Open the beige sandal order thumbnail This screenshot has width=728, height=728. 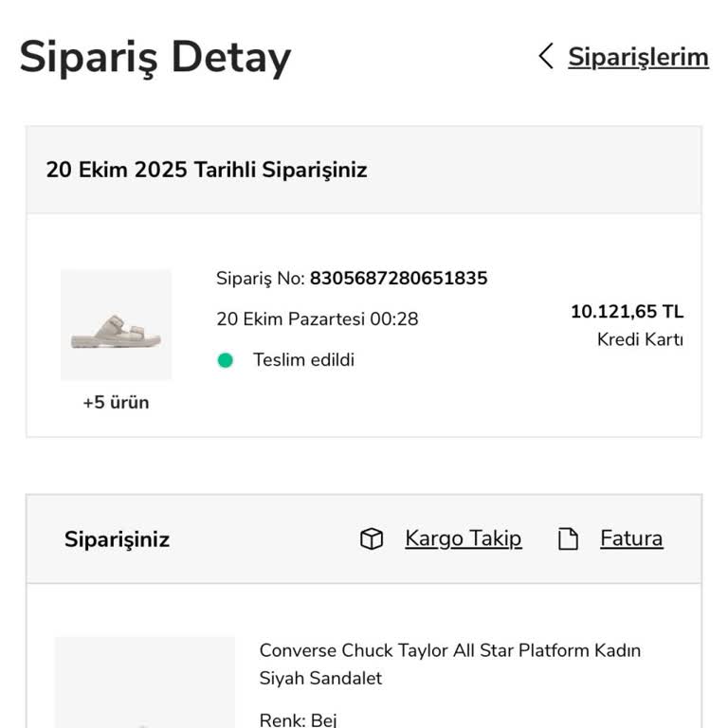(x=117, y=325)
